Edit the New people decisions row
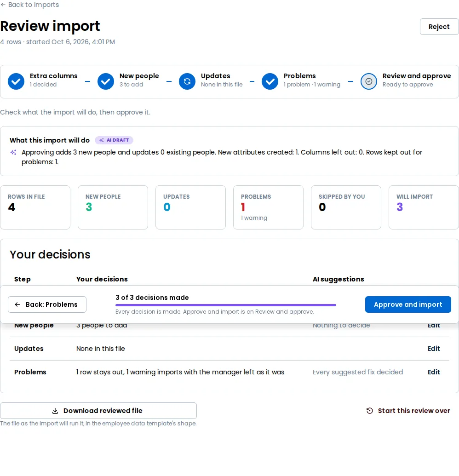 pos(434,326)
